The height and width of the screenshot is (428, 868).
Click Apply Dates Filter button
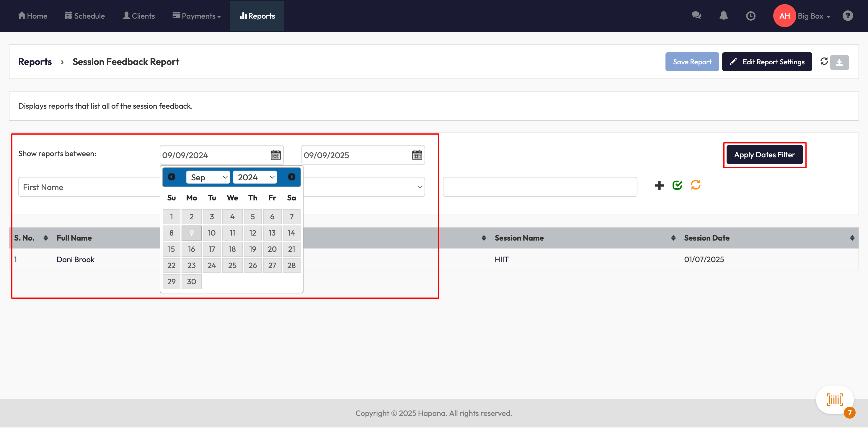tap(764, 155)
